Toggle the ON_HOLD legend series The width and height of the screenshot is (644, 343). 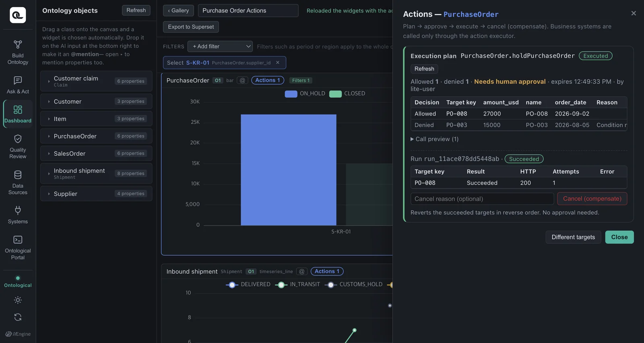coord(305,93)
